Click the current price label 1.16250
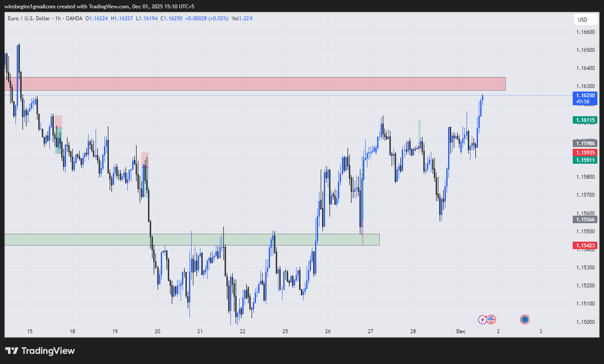Viewport: 604px width, 364px height. coord(585,95)
